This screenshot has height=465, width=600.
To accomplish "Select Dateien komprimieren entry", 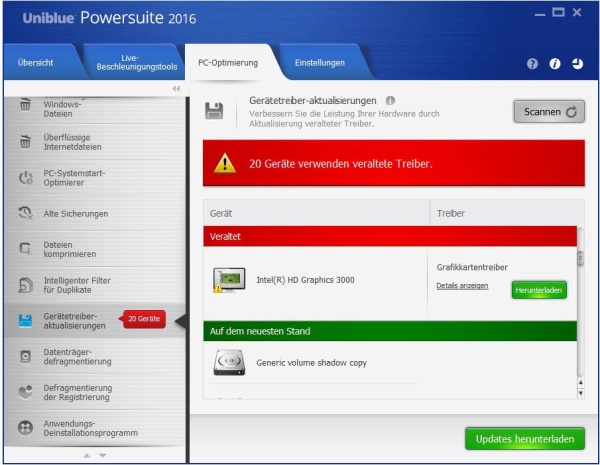I will click(95, 249).
